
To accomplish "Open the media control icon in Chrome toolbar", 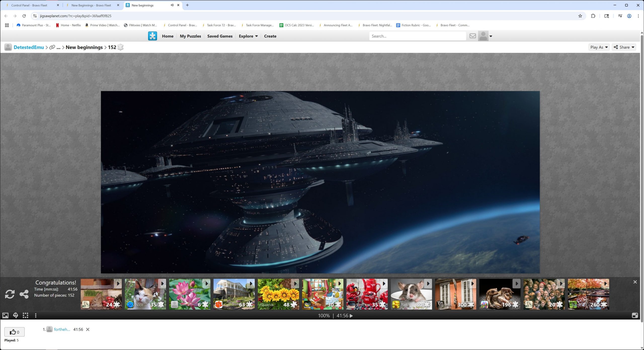I will [620, 16].
